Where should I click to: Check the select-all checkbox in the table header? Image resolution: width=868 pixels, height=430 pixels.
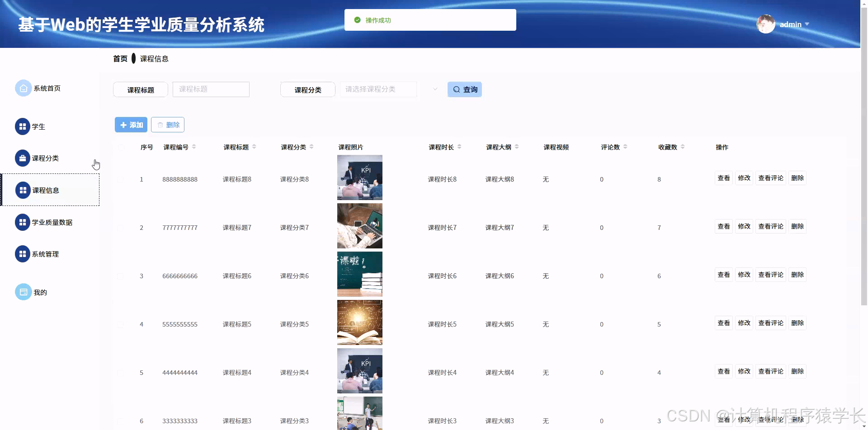click(x=121, y=147)
